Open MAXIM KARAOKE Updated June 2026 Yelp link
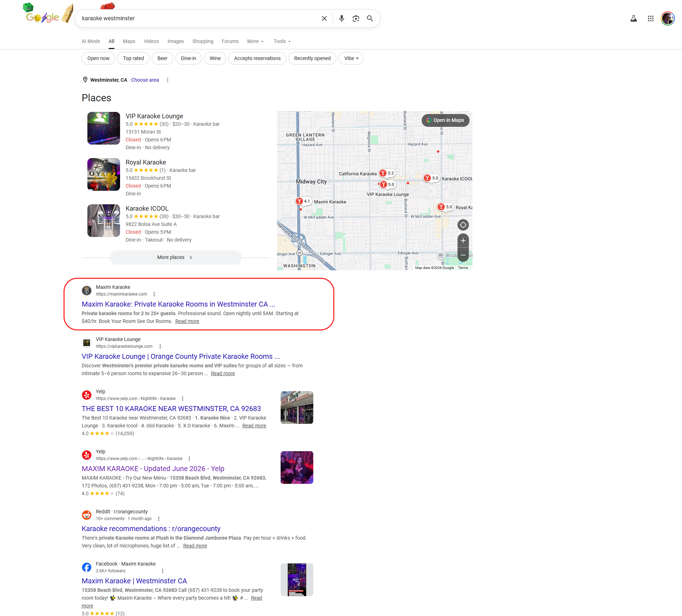This screenshot has height=616, width=682. click(153, 469)
